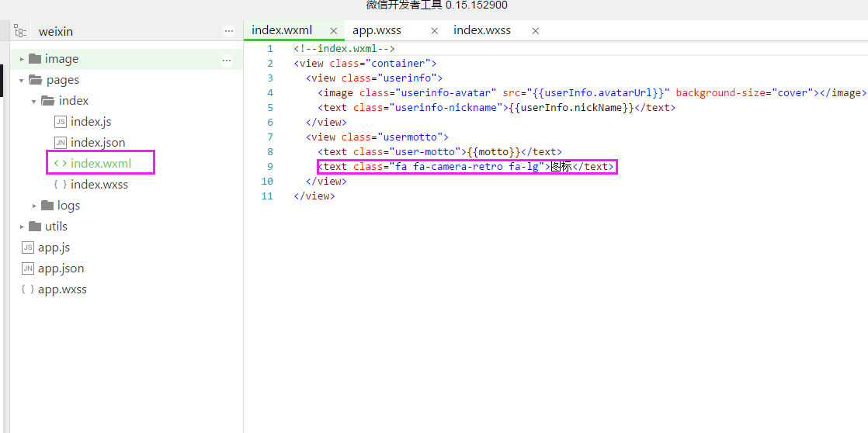Screen dimensions: 868x433
Task: Switch to the index.wxss editor tab
Action: 482,30
